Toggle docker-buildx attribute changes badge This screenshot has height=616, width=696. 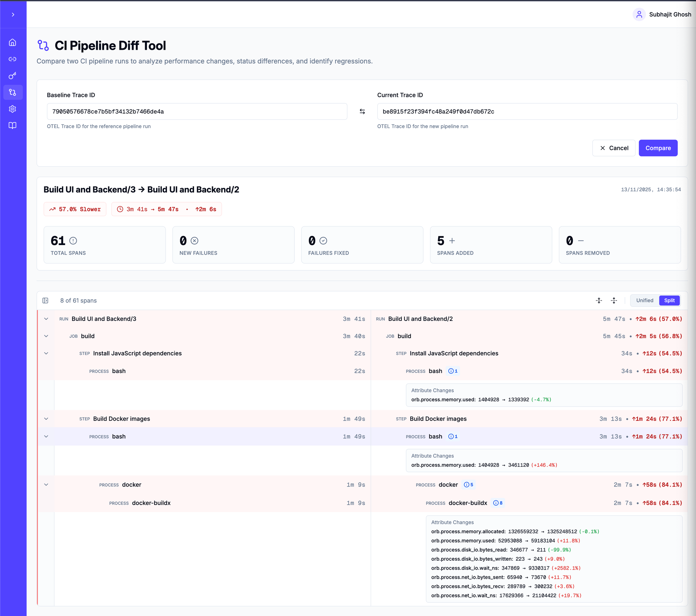click(498, 503)
